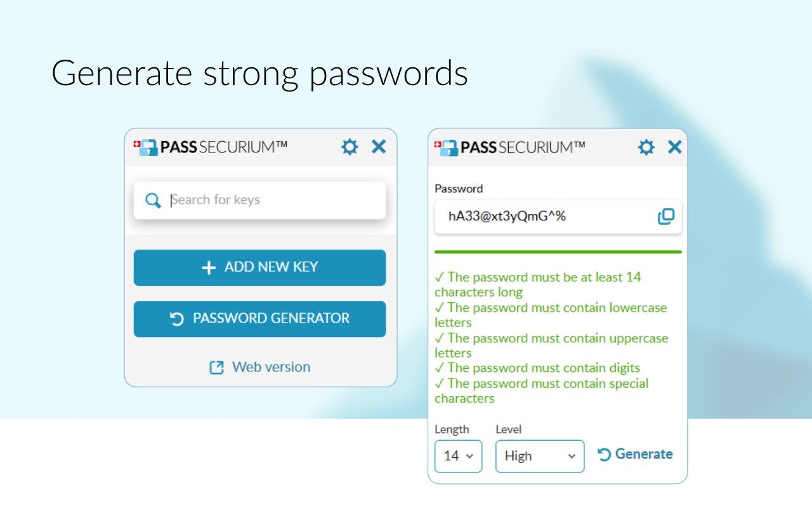
Task: Open settings gear in password generator panel
Action: click(x=646, y=148)
